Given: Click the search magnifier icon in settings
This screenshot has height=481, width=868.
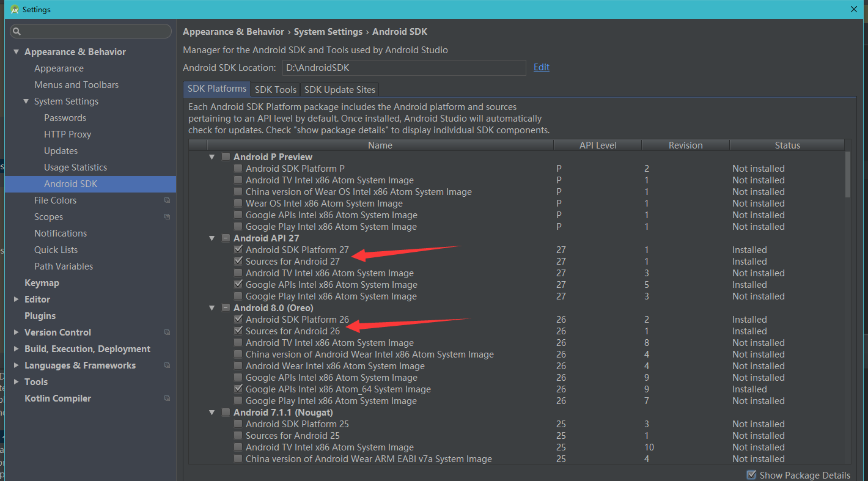Looking at the screenshot, I should pyautogui.click(x=17, y=31).
